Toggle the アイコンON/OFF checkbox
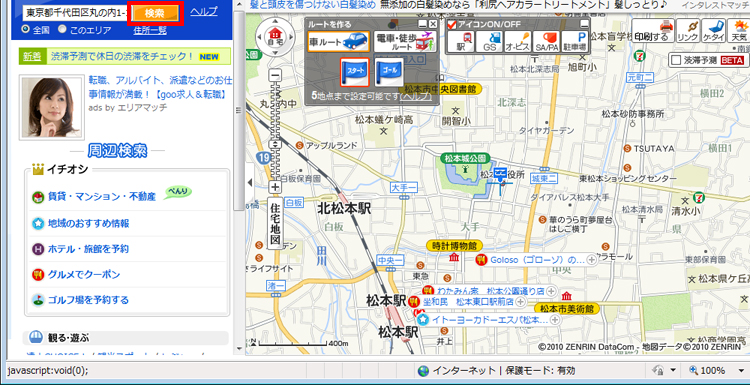750x385 pixels. tap(452, 24)
